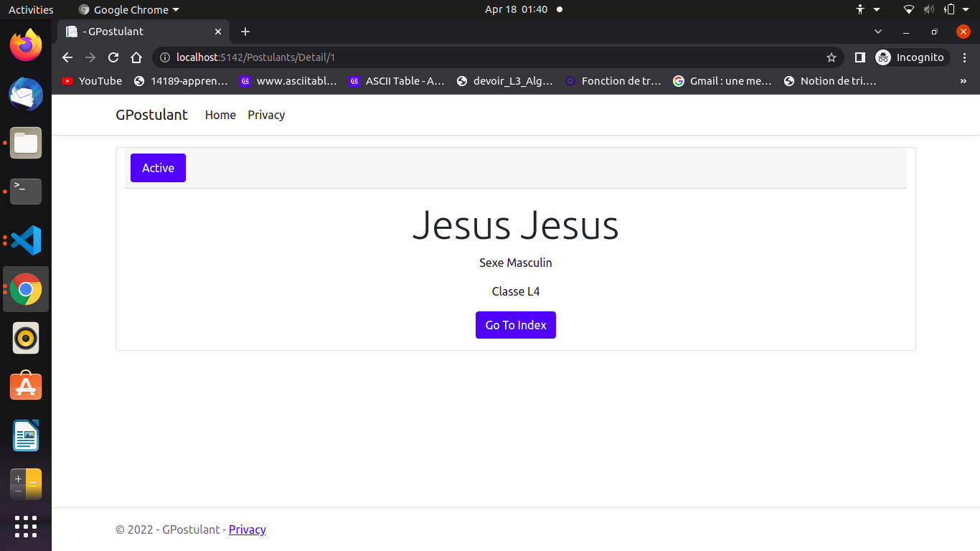
Task: Open the Google Chrome menu in top bar
Action: point(128,9)
